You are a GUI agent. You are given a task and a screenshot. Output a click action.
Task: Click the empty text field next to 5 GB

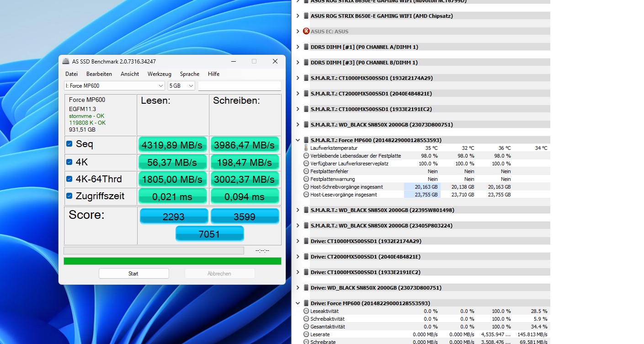tap(240, 86)
